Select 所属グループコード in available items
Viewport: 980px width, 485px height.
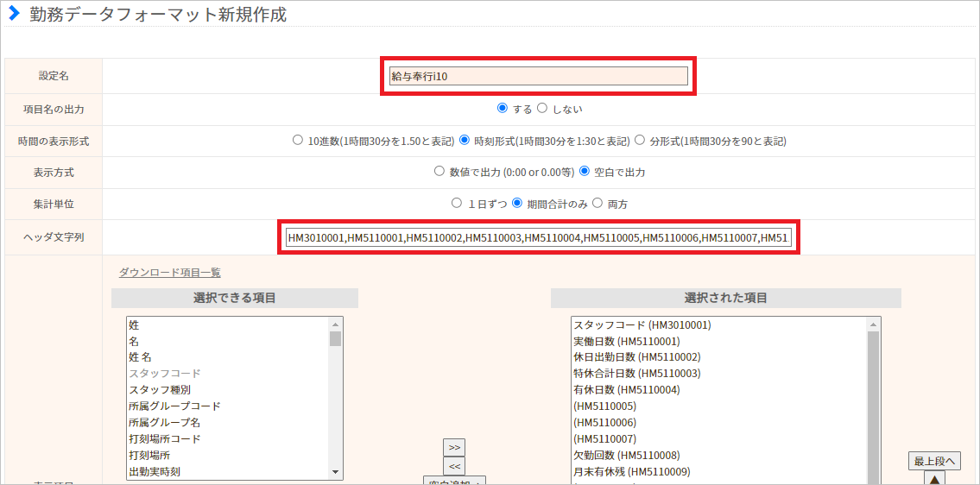tap(228, 406)
